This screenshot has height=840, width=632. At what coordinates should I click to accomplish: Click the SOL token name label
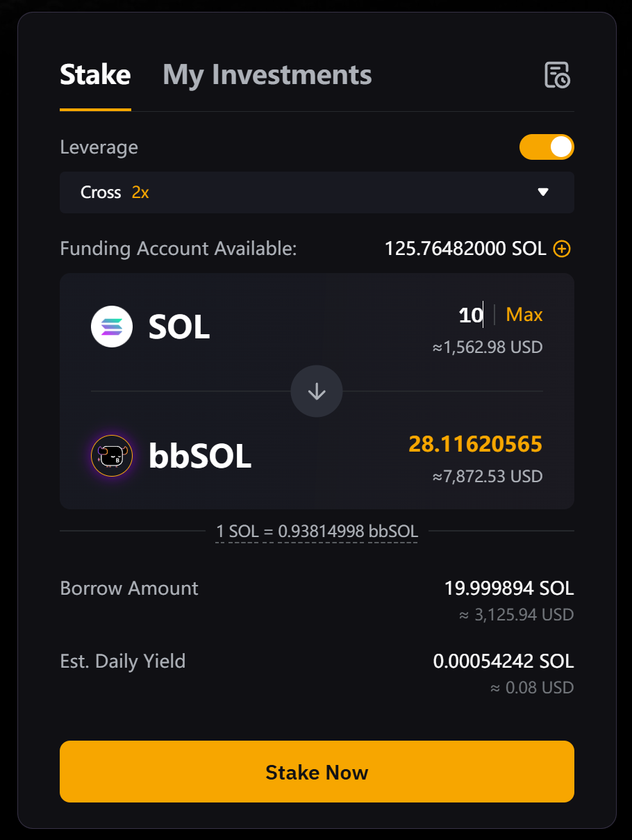coord(179,327)
